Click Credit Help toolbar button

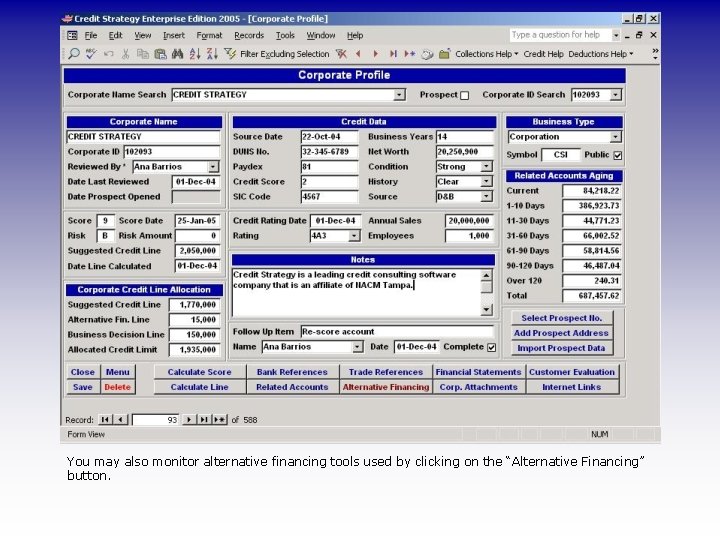click(543, 54)
